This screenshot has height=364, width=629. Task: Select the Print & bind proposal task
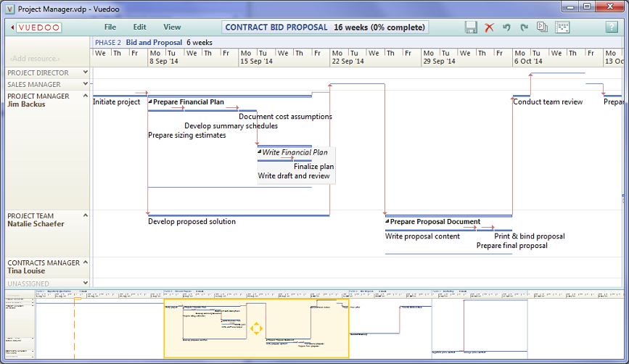click(x=530, y=236)
